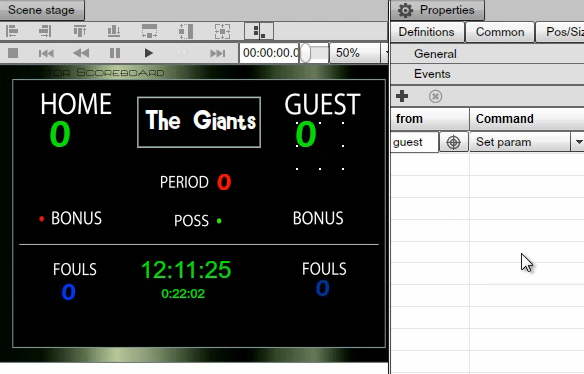The width and height of the screenshot is (584, 374).
Task: Start scene playback with Play button
Action: 148,53
